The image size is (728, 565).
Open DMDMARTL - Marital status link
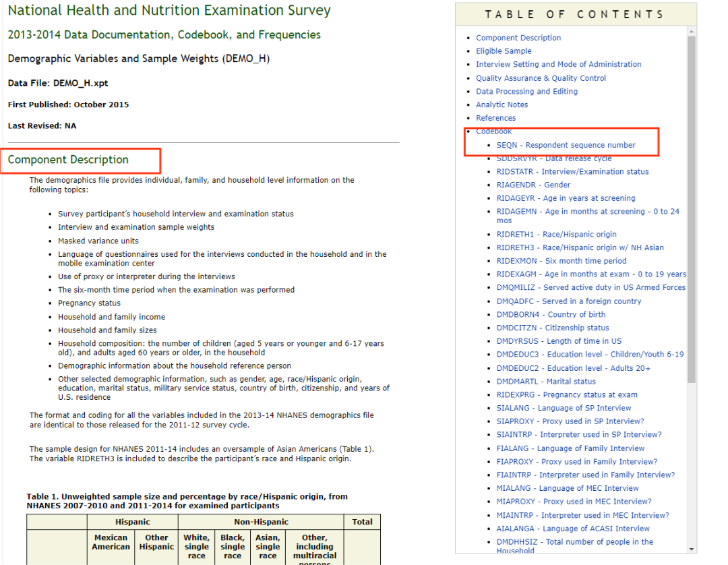point(546,381)
